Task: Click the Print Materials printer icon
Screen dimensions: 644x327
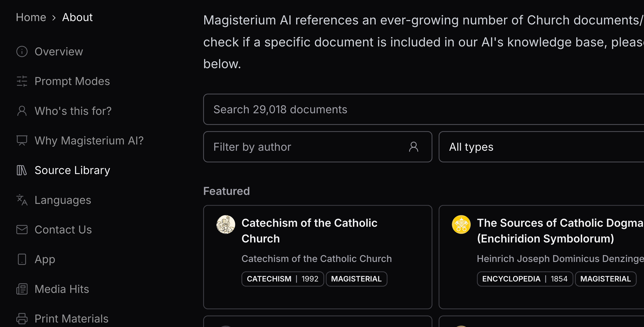Action: click(x=22, y=318)
